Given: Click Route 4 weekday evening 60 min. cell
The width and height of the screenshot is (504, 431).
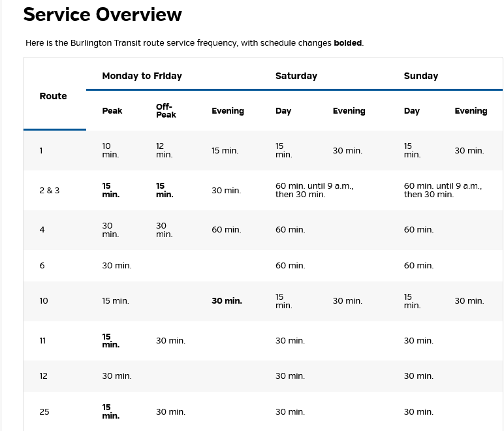Looking at the screenshot, I should pyautogui.click(x=226, y=230).
